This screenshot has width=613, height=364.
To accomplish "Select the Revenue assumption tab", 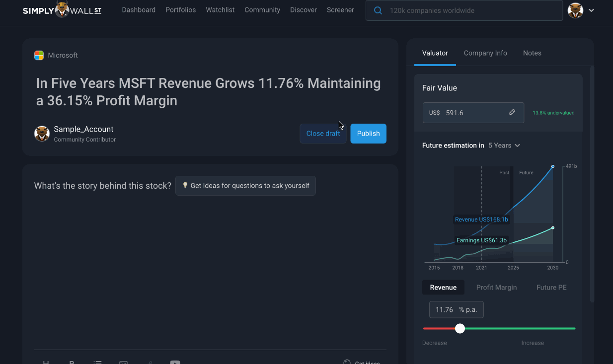I will [x=443, y=288].
